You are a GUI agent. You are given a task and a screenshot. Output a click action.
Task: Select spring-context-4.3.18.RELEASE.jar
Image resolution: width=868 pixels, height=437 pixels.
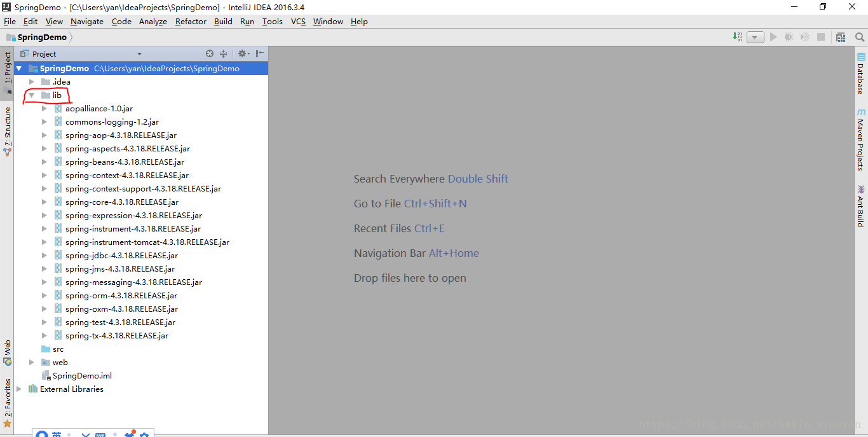(x=126, y=175)
